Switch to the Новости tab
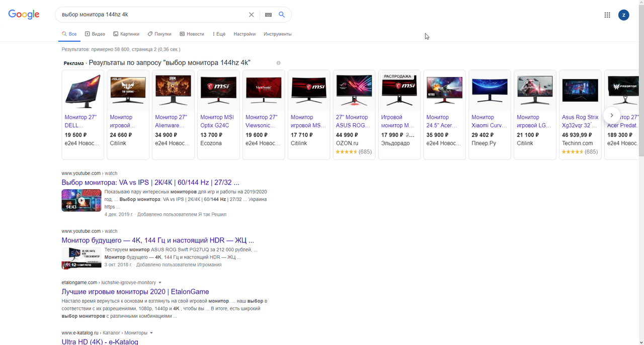 pyautogui.click(x=192, y=34)
